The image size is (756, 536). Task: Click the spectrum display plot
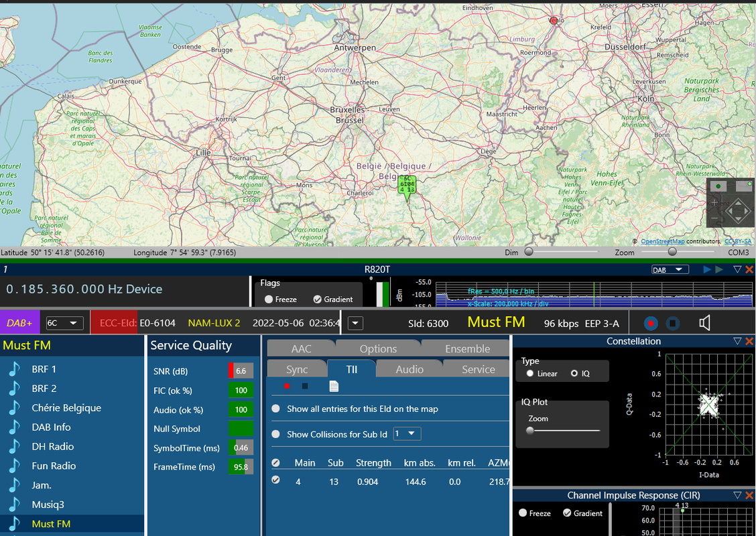tap(594, 294)
